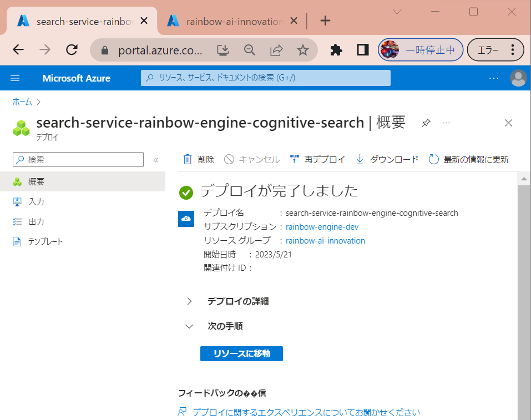Click the deployment cubes icon beside title
The image size is (531, 420).
(21, 128)
